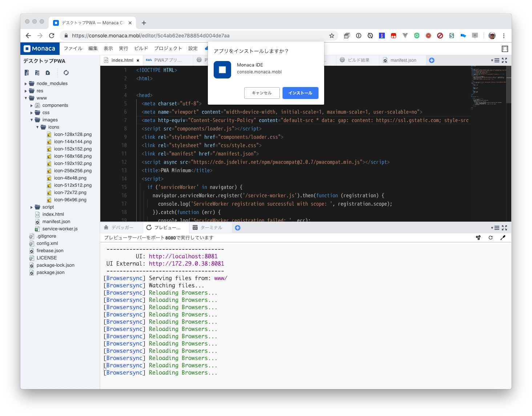532x416 pixels.
Task: Open the bottom panel options list menu
Action: (495, 228)
